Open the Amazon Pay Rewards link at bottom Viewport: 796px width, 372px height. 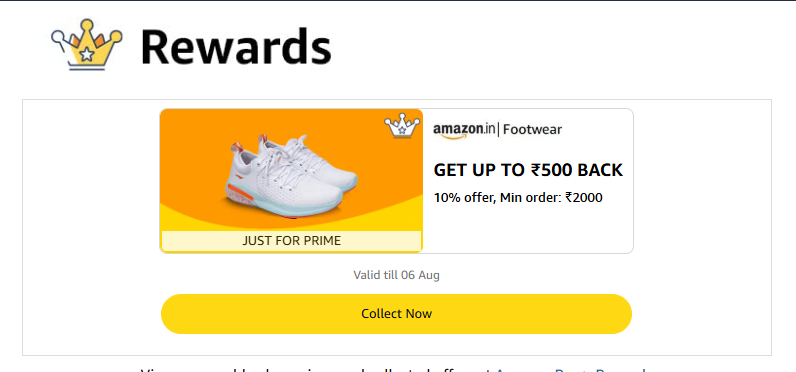[570, 370]
